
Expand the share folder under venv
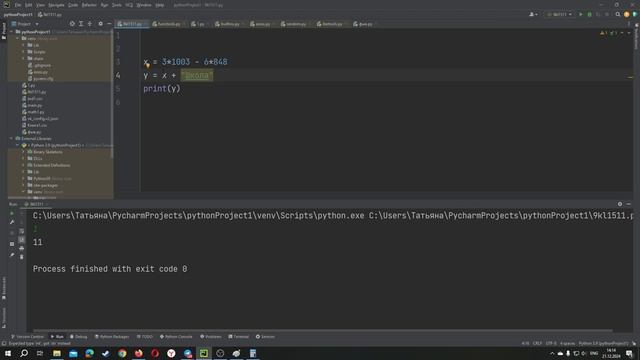click(x=23, y=58)
